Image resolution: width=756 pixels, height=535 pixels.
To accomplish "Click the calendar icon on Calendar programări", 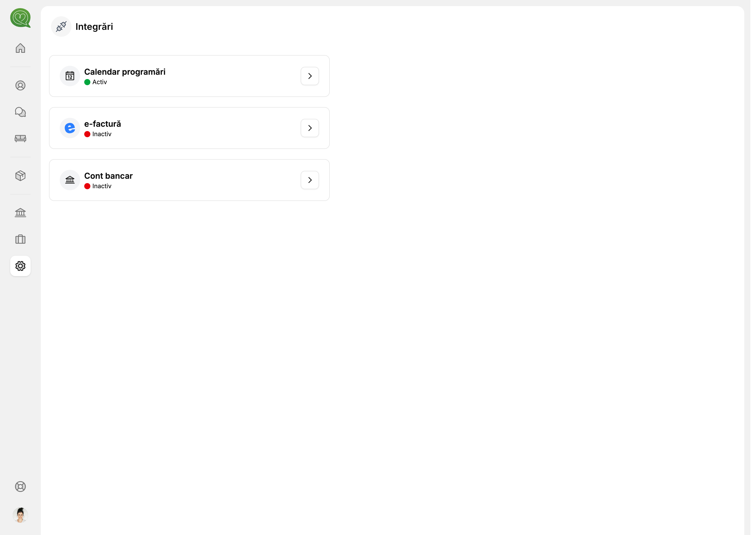I will [x=70, y=76].
